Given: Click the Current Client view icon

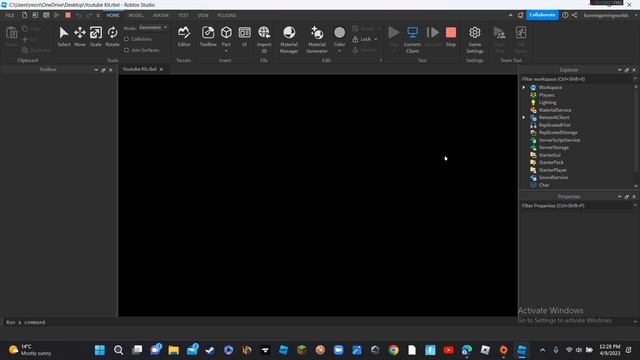Looking at the screenshot, I should [412, 32].
